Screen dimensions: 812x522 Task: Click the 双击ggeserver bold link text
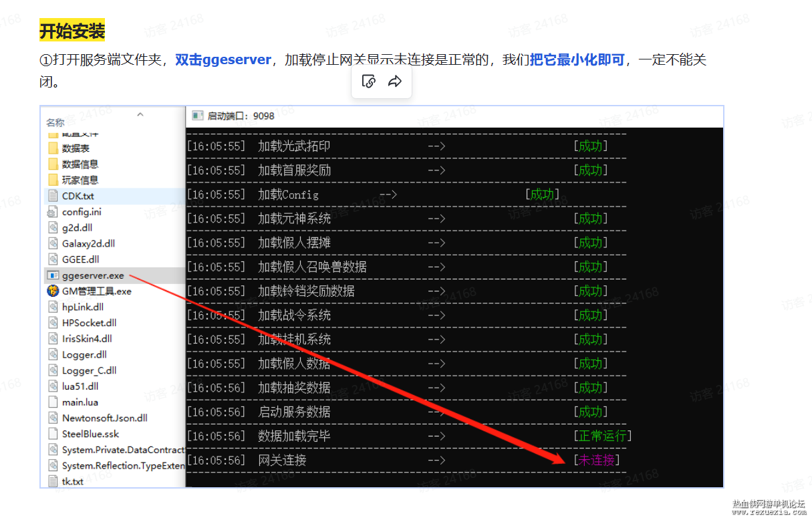point(223,59)
